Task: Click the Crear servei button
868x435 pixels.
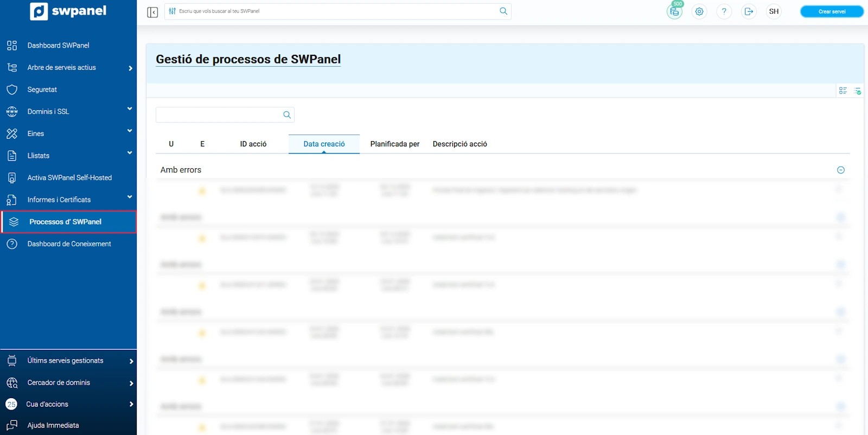Action: (x=831, y=11)
